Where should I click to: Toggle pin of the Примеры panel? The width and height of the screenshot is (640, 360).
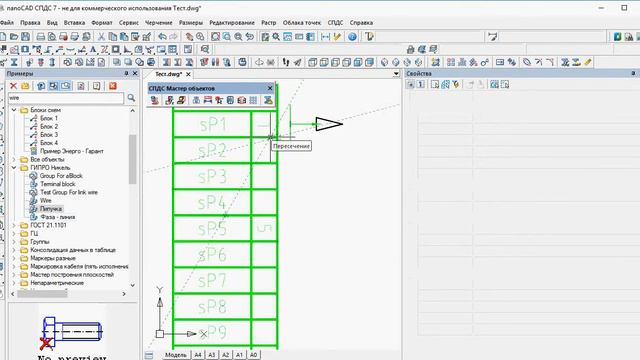pos(126,73)
